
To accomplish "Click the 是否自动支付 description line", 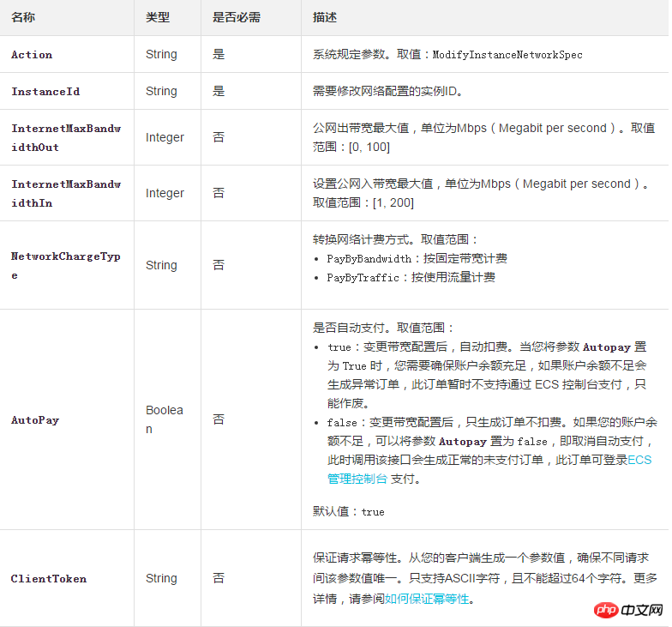I will (383, 328).
